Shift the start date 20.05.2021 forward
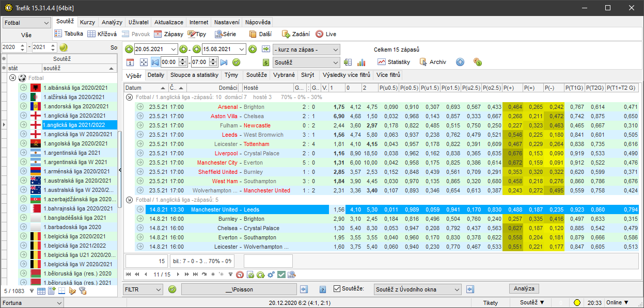The height and width of the screenshot is (308, 644). (183, 49)
